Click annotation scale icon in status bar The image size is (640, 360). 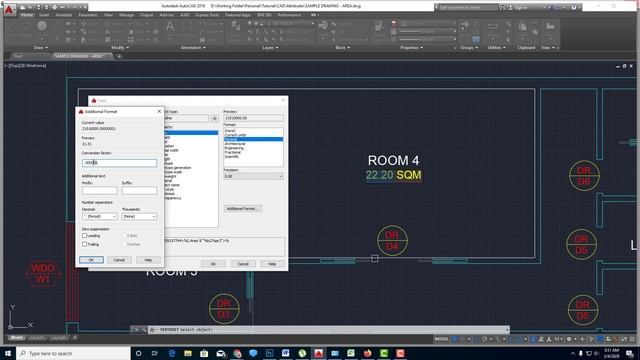pyautogui.click(x=558, y=339)
